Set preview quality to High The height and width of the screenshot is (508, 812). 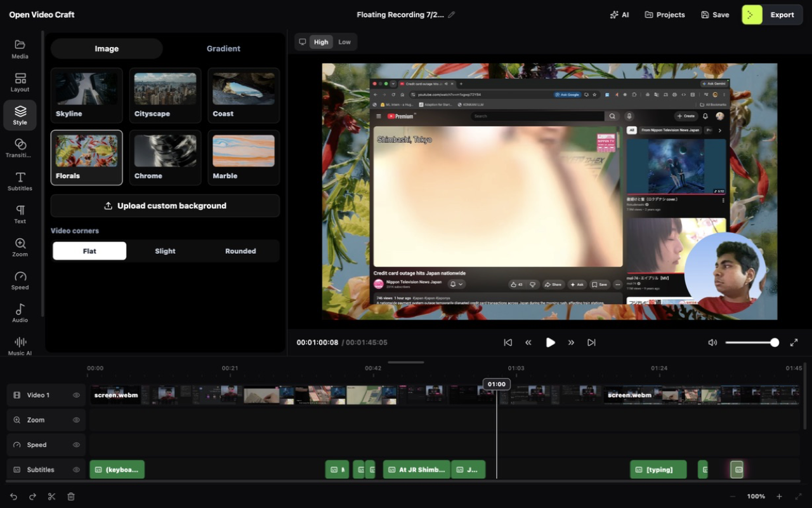point(321,42)
